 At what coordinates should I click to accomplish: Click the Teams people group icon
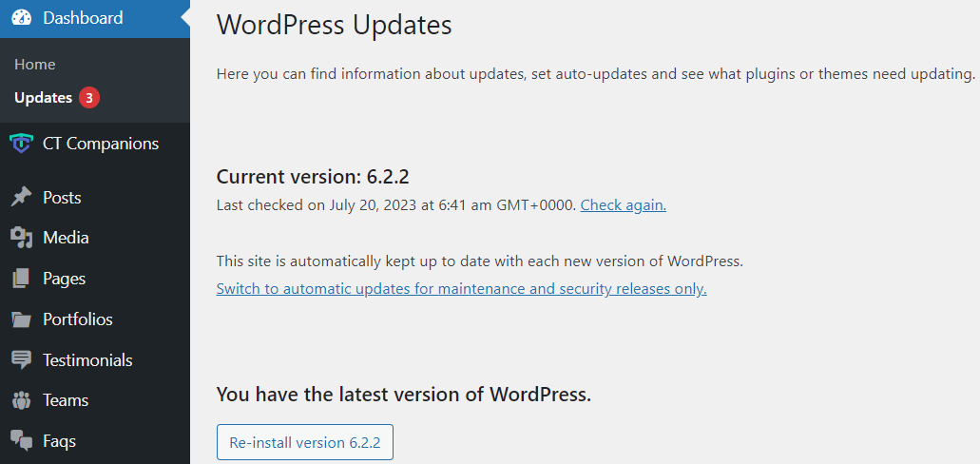coord(21,400)
